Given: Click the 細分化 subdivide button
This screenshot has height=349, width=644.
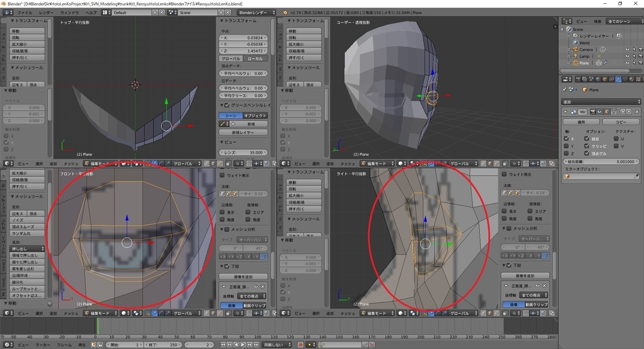Looking at the screenshot, I should [28, 282].
